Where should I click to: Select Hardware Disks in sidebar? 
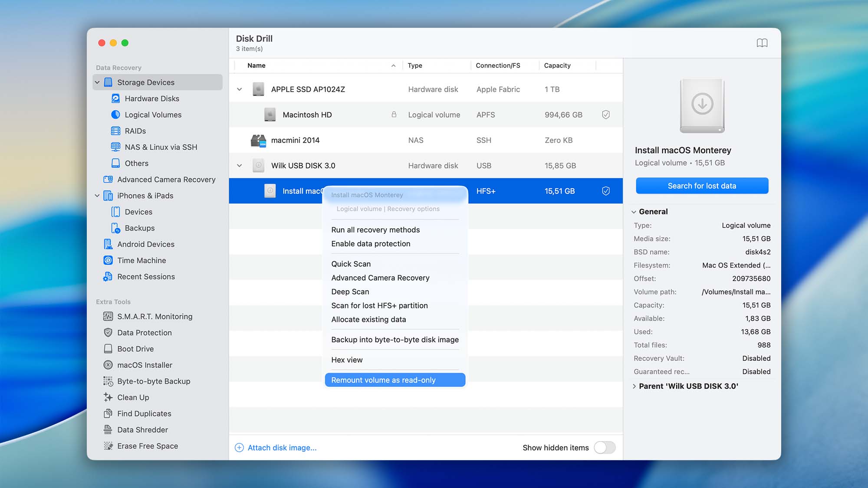[152, 98]
